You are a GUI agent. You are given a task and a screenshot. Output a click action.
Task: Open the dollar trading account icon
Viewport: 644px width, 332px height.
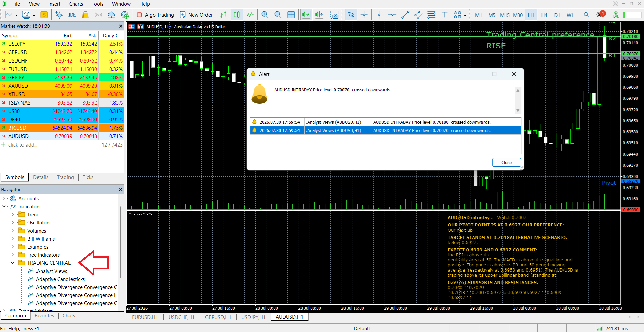pos(44,15)
